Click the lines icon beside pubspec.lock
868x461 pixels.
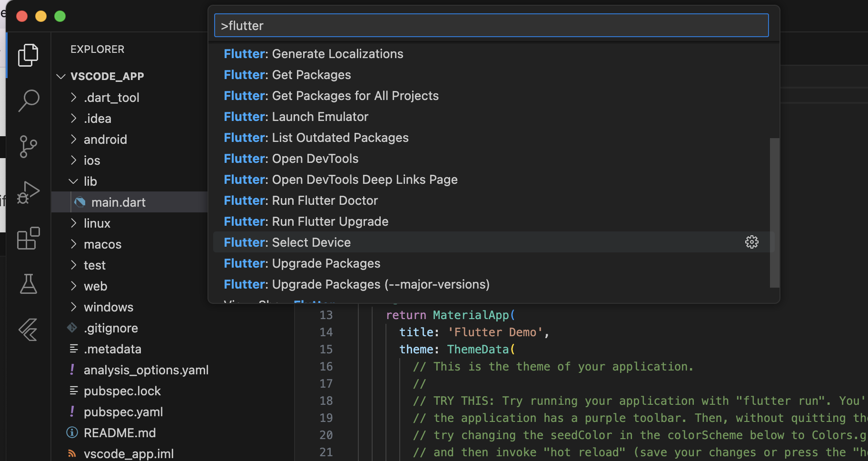(73, 391)
